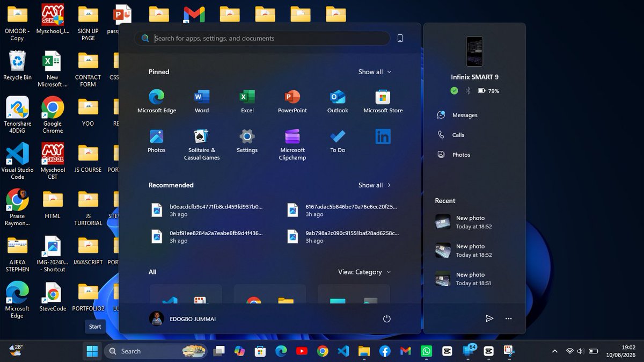Viewport: 644px width, 362px height.
Task: Open more options in the phone panel
Action: point(509,318)
